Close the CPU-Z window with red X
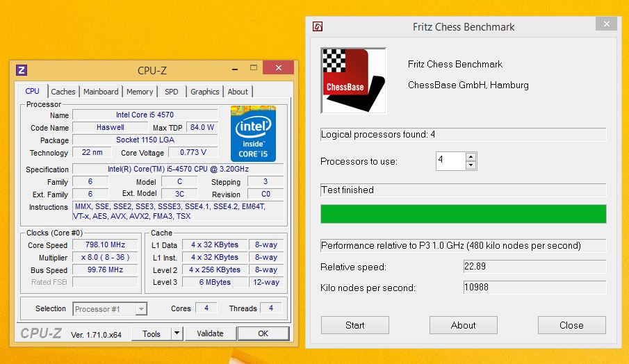Screen dimensions: 629x364 tap(279, 68)
